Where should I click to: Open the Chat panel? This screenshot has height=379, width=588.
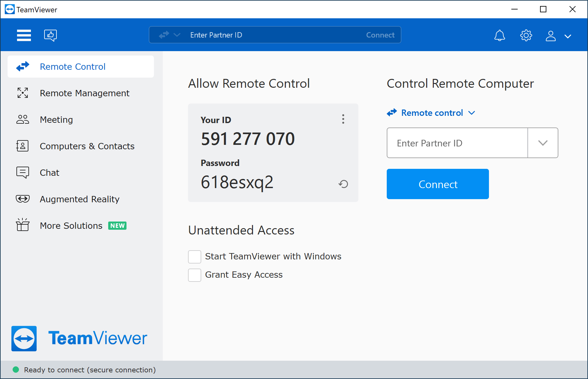tap(49, 172)
